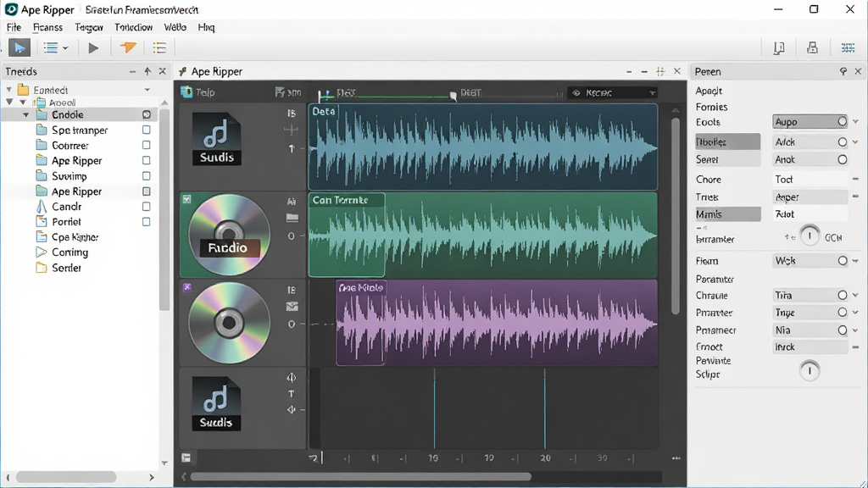Check the Candr checkbox
The height and width of the screenshot is (488, 868).
click(x=146, y=207)
